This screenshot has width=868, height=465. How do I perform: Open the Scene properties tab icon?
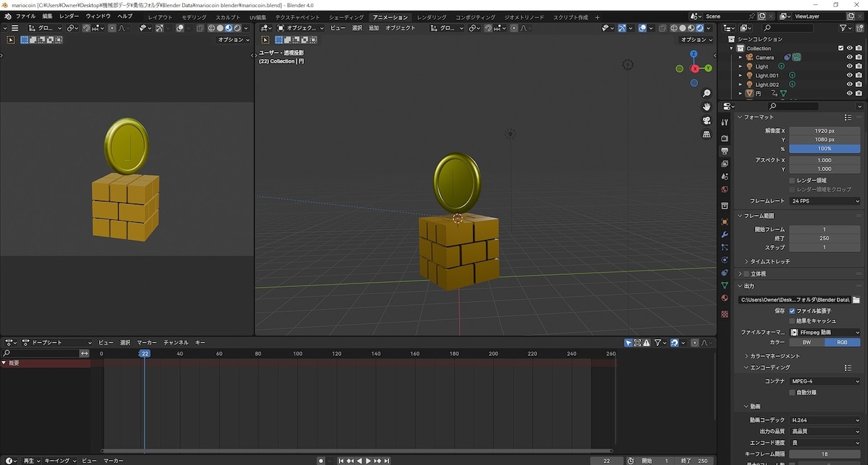[724, 177]
